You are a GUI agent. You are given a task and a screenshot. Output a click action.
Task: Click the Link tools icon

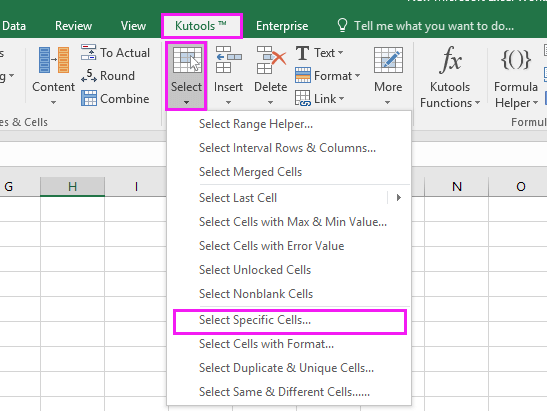click(302, 98)
